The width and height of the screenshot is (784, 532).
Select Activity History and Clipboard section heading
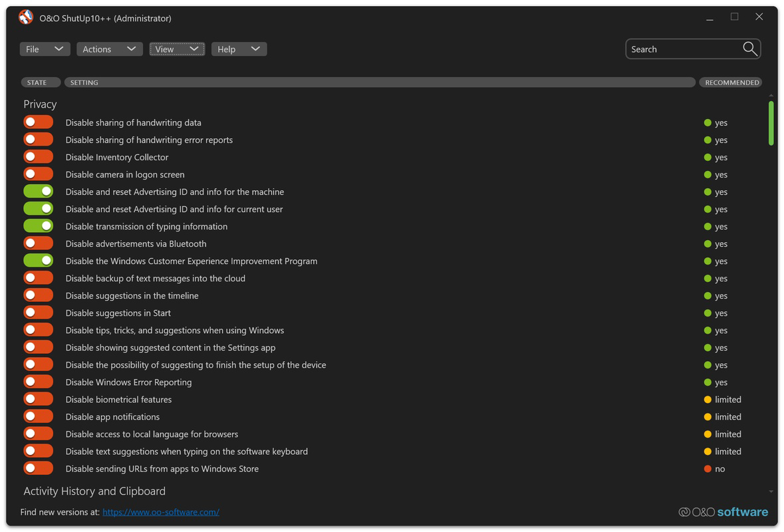tap(94, 491)
